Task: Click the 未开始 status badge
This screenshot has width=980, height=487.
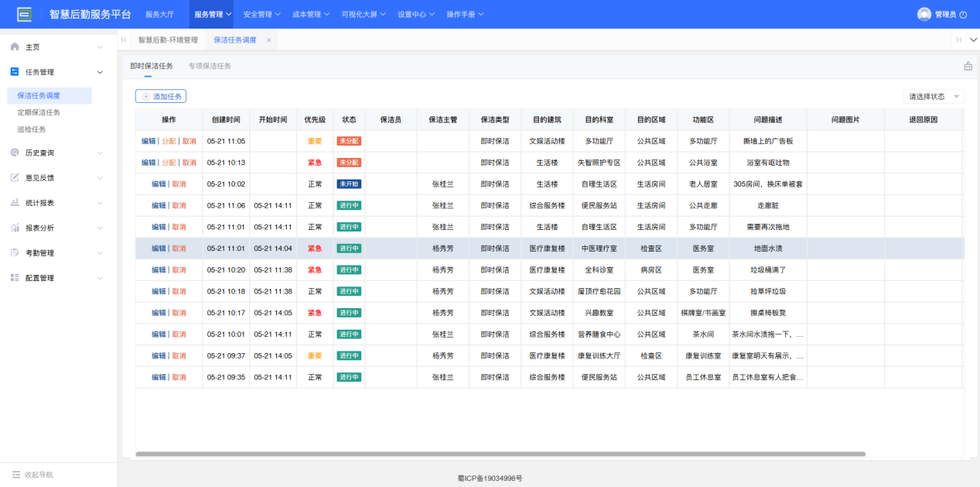Action: [x=349, y=184]
